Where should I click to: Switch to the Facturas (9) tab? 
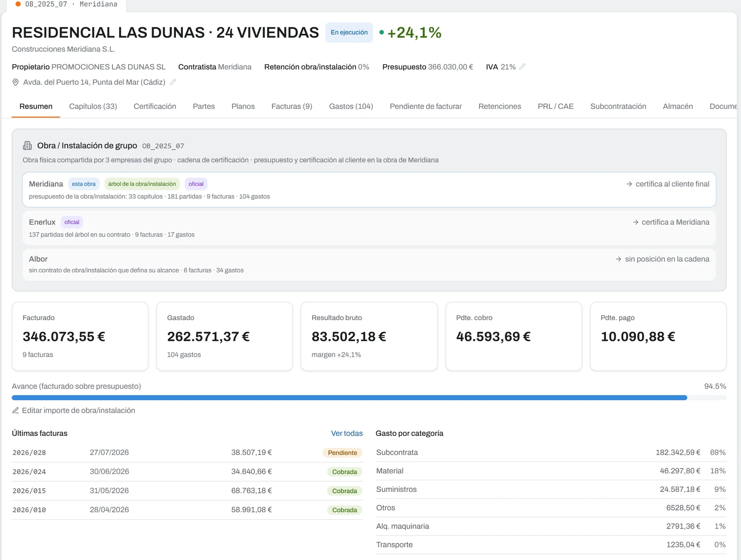pyautogui.click(x=292, y=107)
